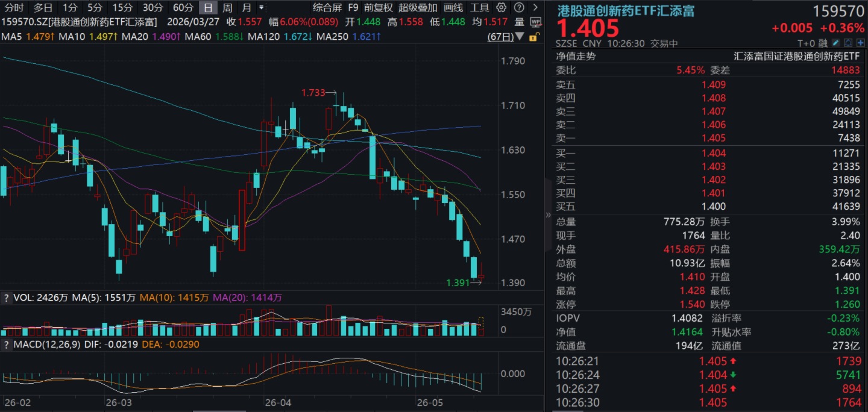Click the 委比 value 5.45%

click(690, 70)
